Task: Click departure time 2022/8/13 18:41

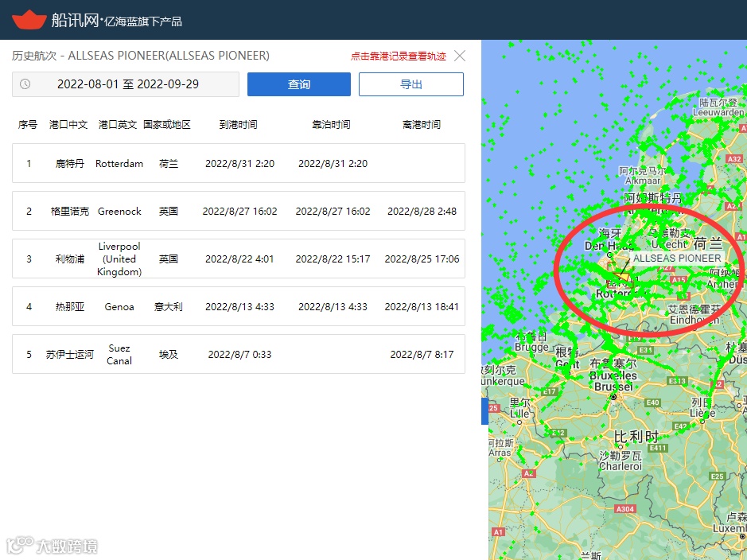Action: (x=422, y=307)
